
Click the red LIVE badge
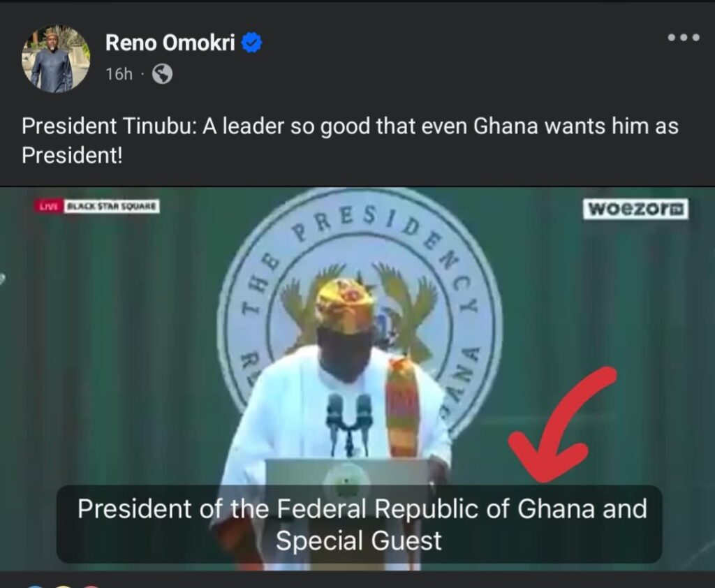[x=48, y=206]
